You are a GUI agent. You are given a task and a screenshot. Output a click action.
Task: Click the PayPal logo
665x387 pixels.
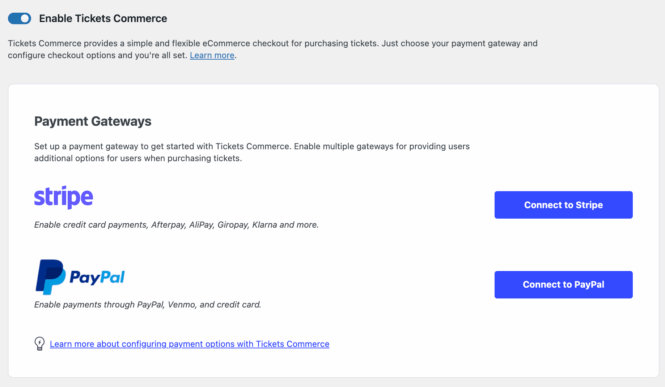tap(80, 277)
